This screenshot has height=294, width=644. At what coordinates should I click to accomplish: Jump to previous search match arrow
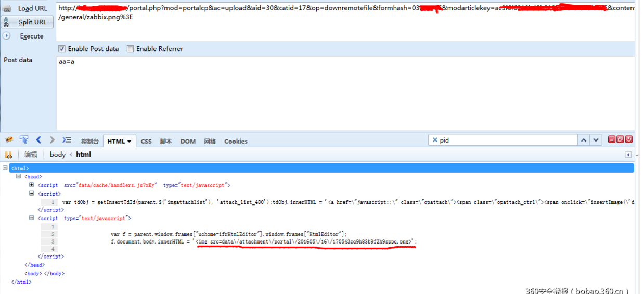coord(584,140)
